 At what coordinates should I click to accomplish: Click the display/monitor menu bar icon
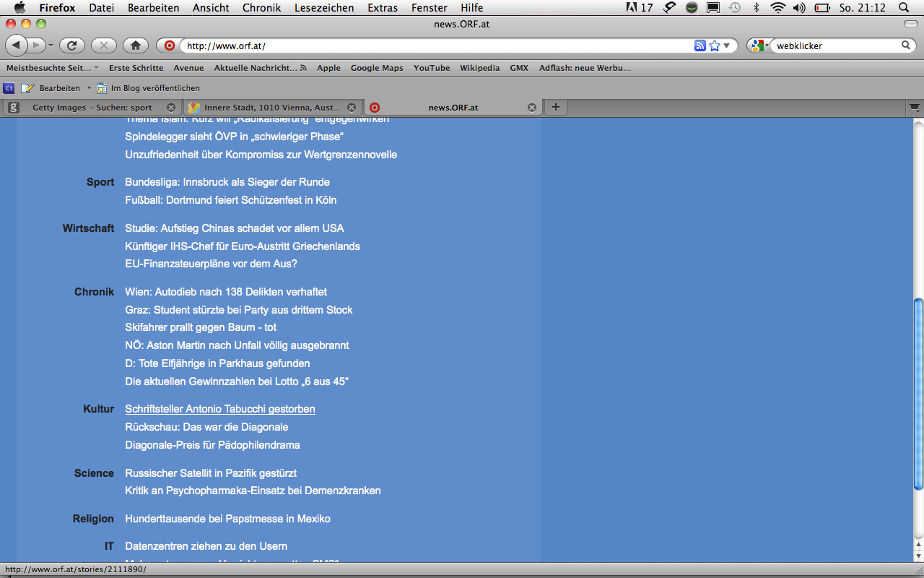713,8
